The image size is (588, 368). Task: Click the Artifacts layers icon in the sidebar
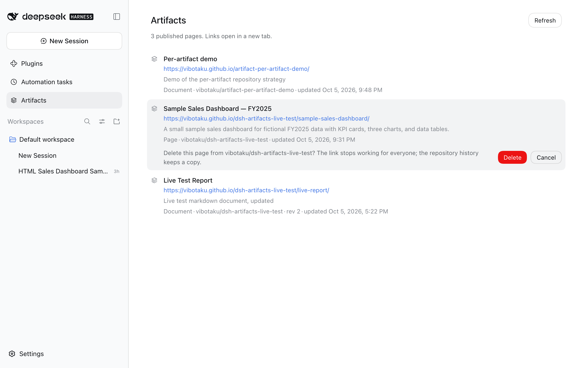click(14, 100)
